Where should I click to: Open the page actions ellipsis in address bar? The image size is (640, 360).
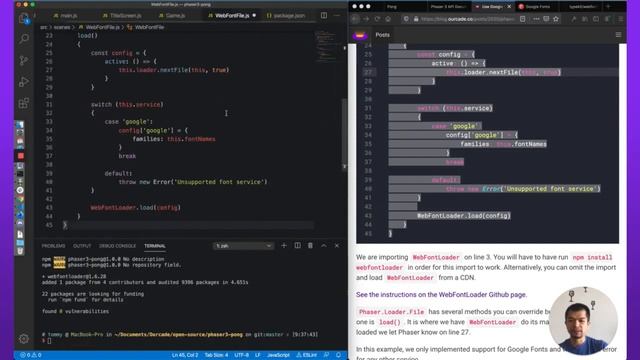536,19
